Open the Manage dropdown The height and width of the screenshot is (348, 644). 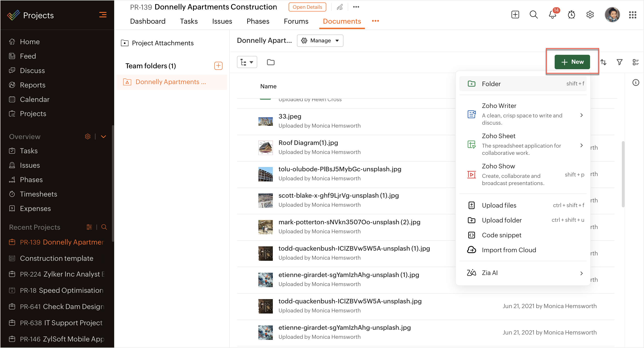(x=320, y=40)
